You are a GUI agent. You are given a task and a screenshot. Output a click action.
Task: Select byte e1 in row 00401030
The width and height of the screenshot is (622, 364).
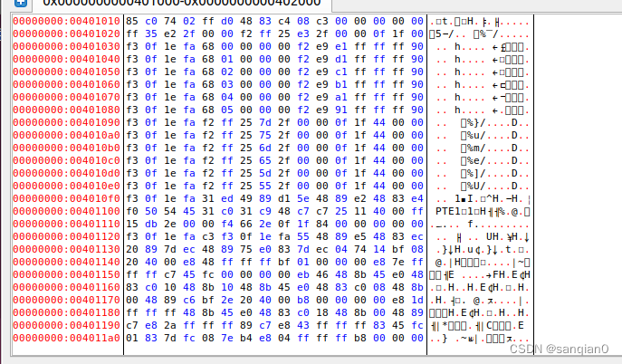[341, 46]
